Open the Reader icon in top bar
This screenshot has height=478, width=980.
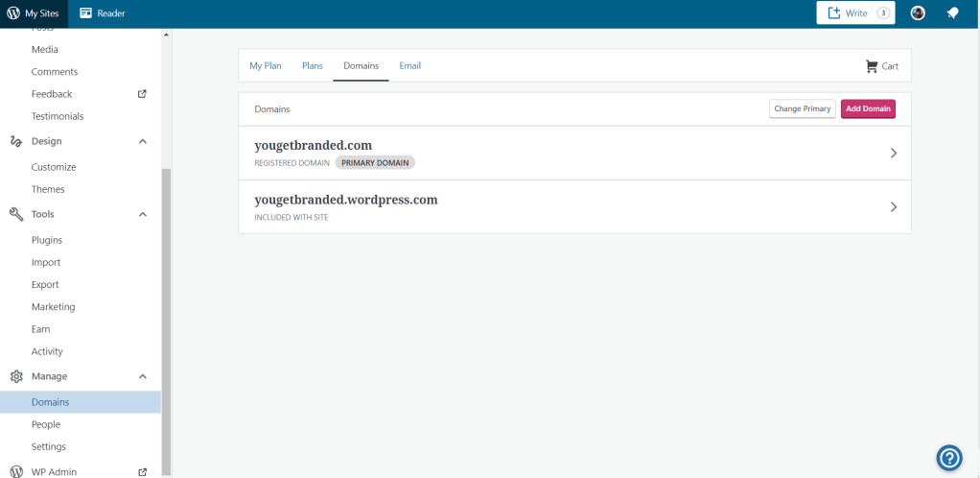click(x=86, y=13)
